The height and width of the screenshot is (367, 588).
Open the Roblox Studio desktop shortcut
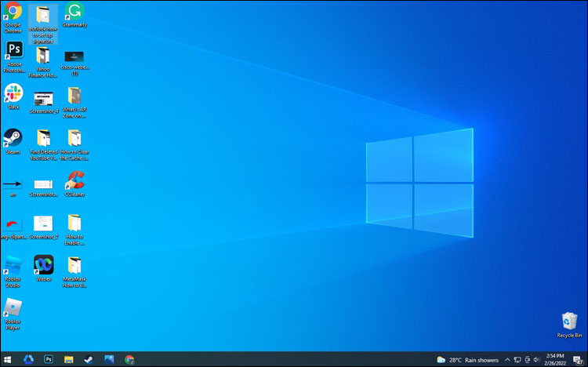point(13,271)
